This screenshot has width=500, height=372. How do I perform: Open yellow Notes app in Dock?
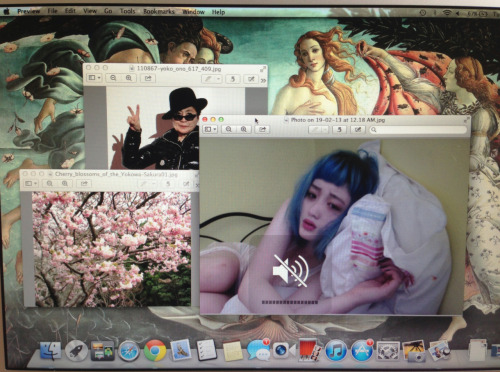(x=232, y=351)
